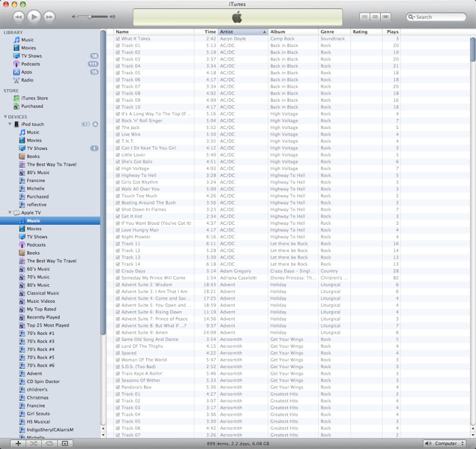Collapse the iPod touch tree
The width and height of the screenshot is (476, 449).
coord(10,124)
